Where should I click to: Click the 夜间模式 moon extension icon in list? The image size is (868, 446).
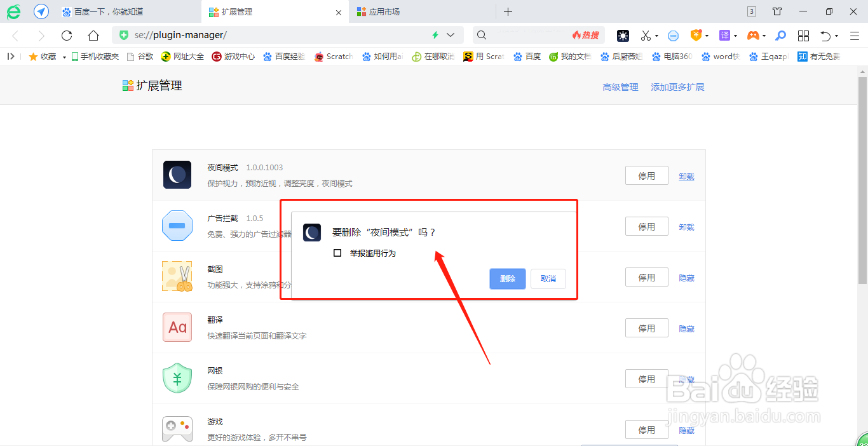pyautogui.click(x=177, y=175)
